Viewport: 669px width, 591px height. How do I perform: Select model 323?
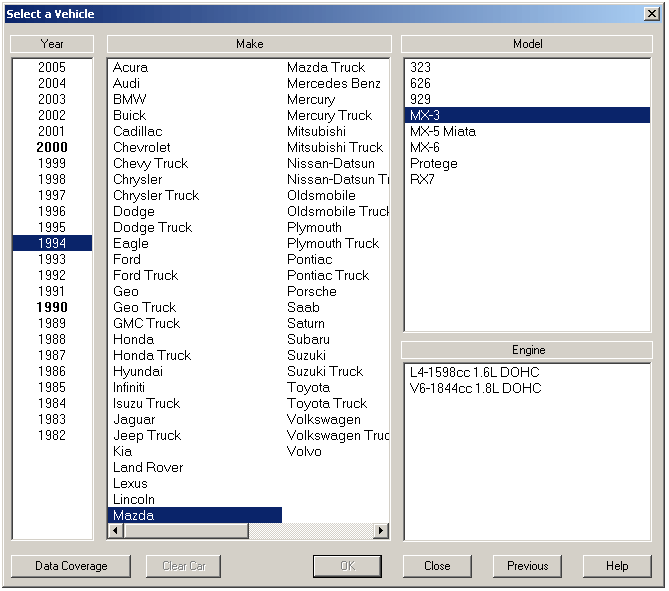pos(527,67)
